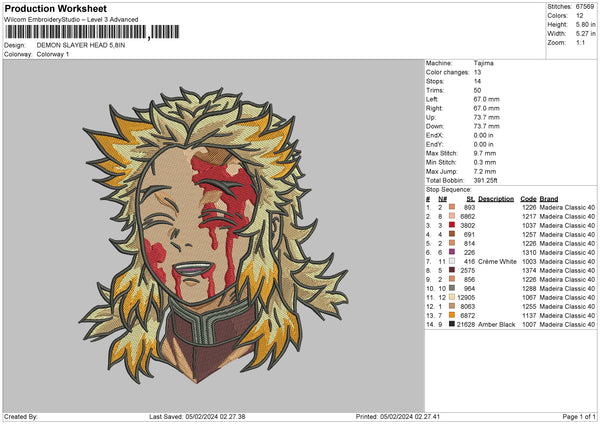600x424 pixels.
Task: Select the 'Colorway 1' value
Action: click(53, 54)
